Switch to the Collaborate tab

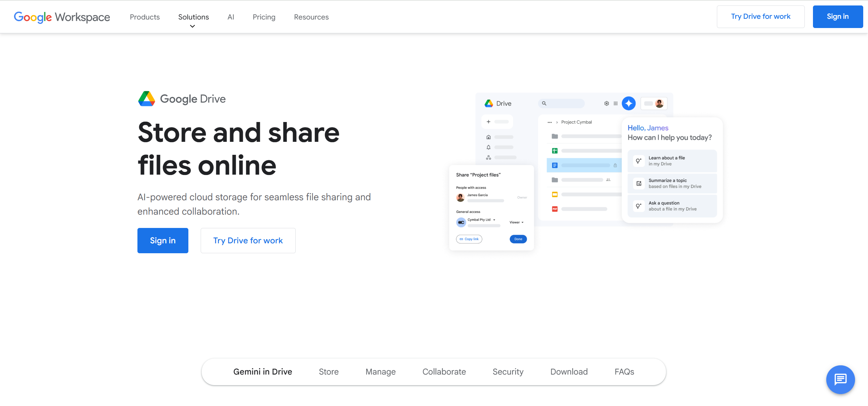(444, 372)
